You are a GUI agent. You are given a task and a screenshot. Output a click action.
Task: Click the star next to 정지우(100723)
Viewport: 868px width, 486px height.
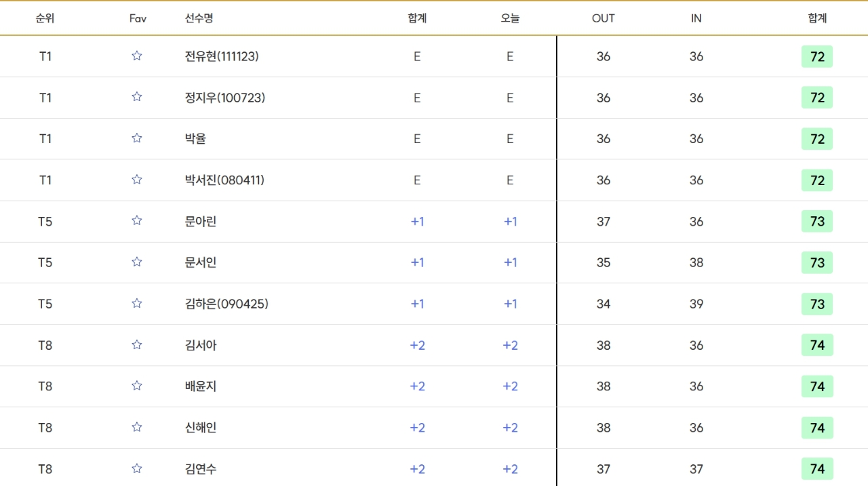click(x=137, y=98)
